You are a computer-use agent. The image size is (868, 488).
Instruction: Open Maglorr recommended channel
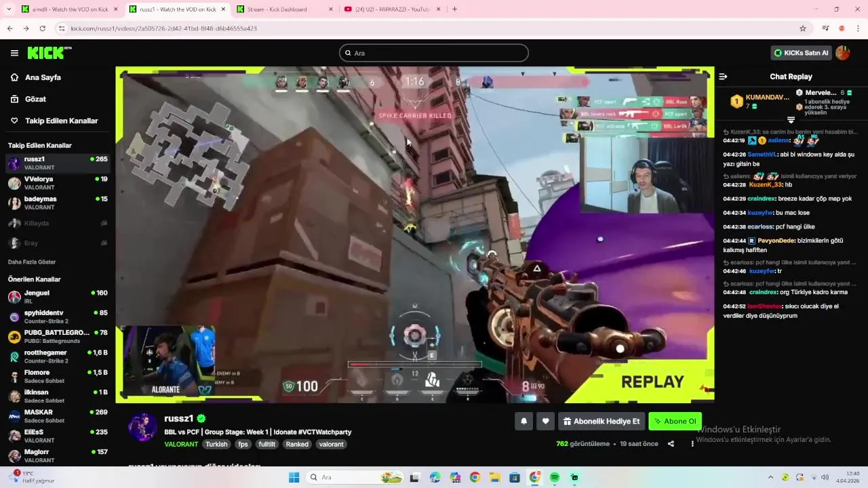[58, 455]
